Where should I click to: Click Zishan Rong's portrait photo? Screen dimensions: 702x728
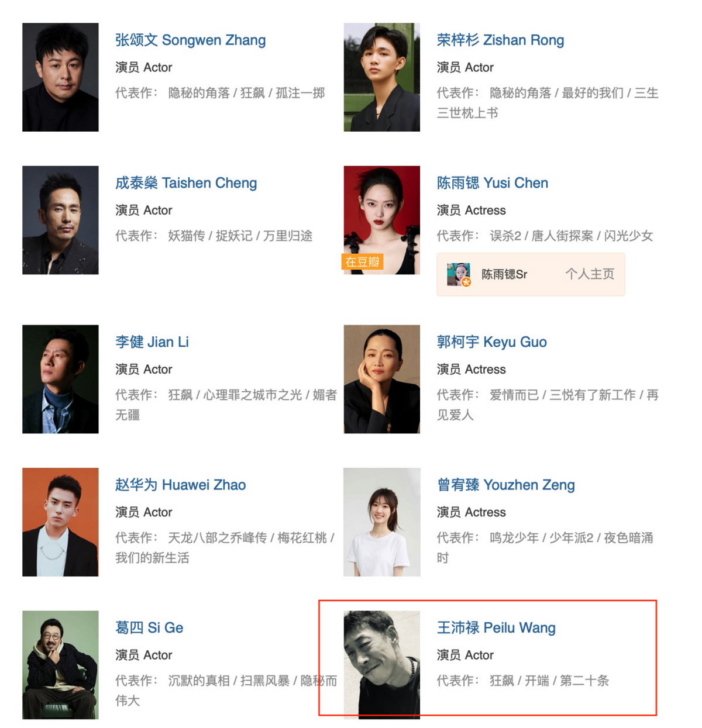pos(382,77)
